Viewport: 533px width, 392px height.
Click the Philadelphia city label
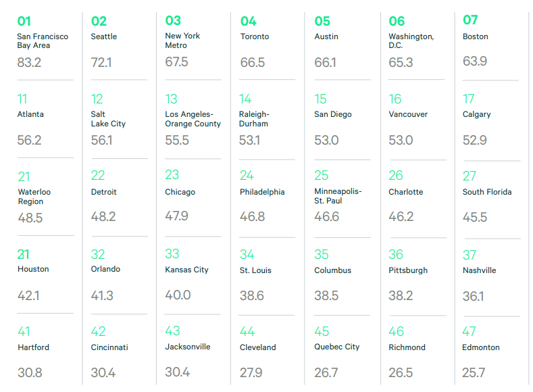point(262,192)
